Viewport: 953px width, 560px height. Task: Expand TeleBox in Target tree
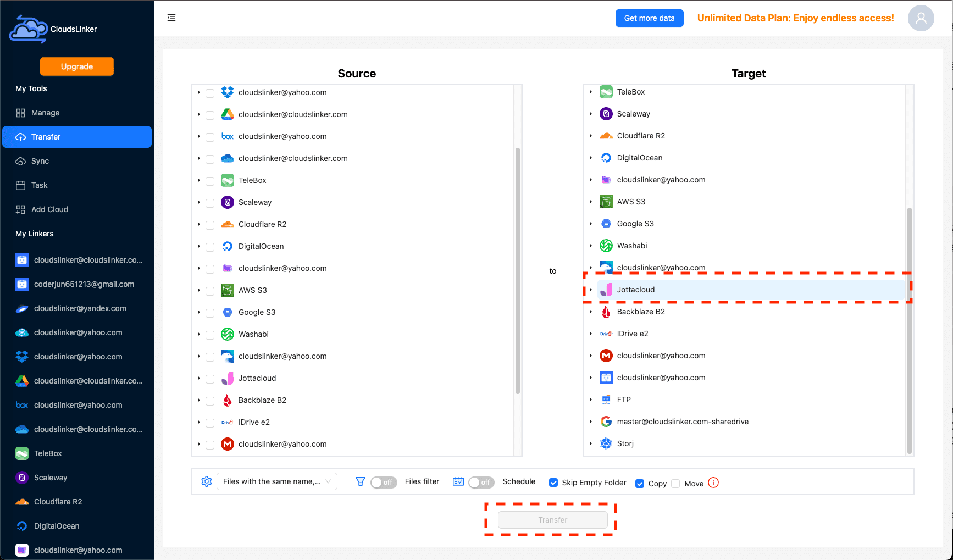pos(591,92)
